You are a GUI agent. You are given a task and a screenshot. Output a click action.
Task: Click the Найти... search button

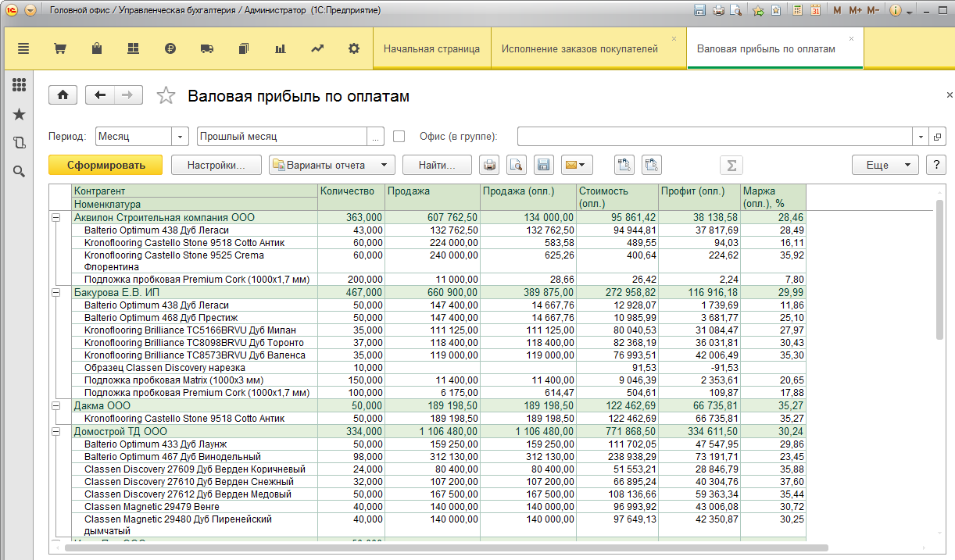point(437,165)
